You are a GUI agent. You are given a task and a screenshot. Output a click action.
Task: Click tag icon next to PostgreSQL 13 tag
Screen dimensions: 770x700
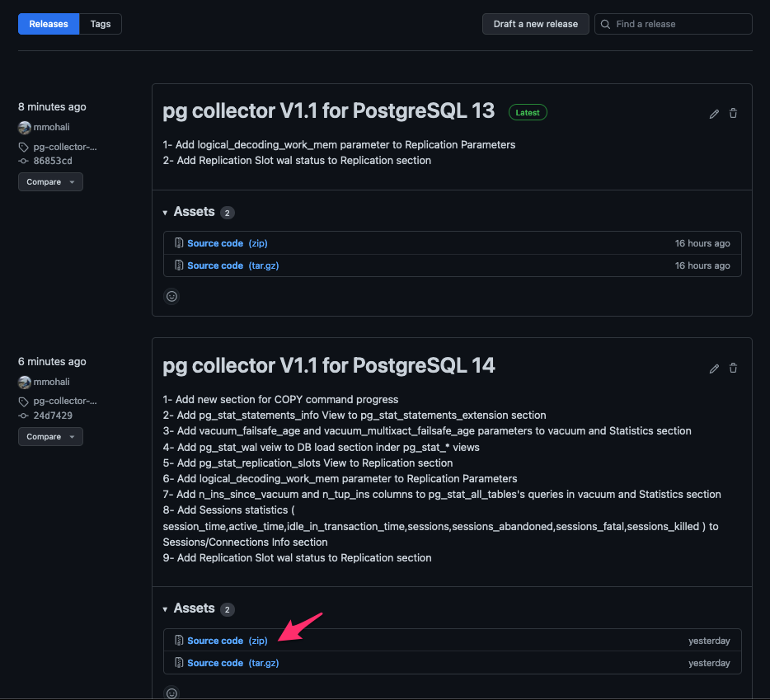[x=24, y=148]
